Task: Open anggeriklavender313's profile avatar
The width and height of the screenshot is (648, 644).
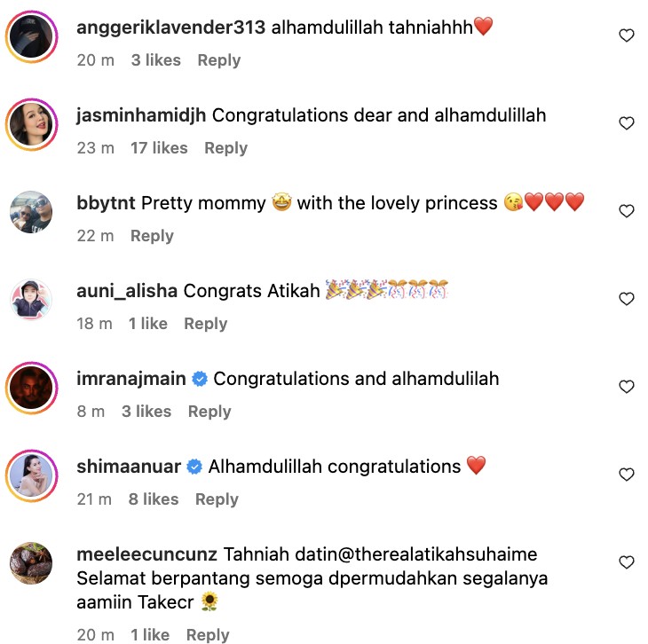Action: (33, 36)
